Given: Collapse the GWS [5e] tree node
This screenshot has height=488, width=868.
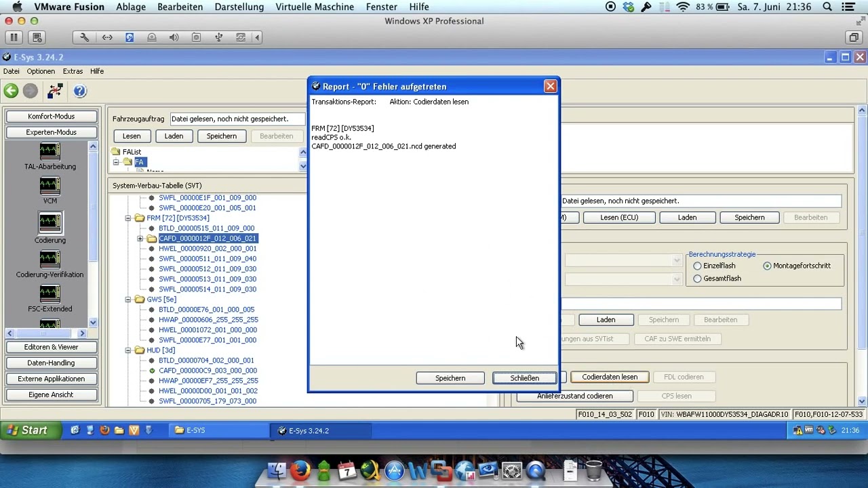Looking at the screenshot, I should (127, 300).
